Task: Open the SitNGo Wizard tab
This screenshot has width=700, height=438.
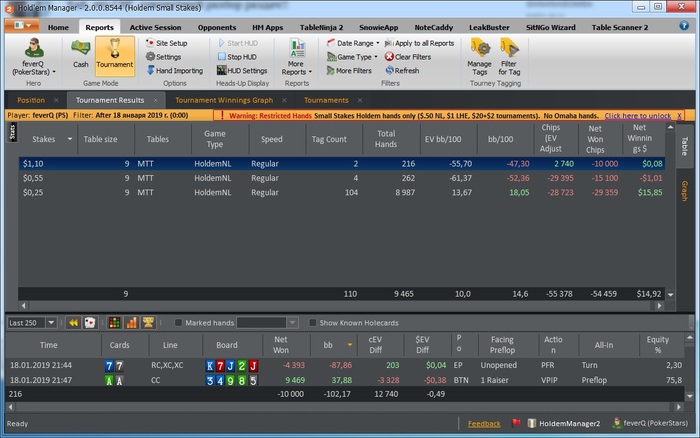Action: click(x=550, y=27)
